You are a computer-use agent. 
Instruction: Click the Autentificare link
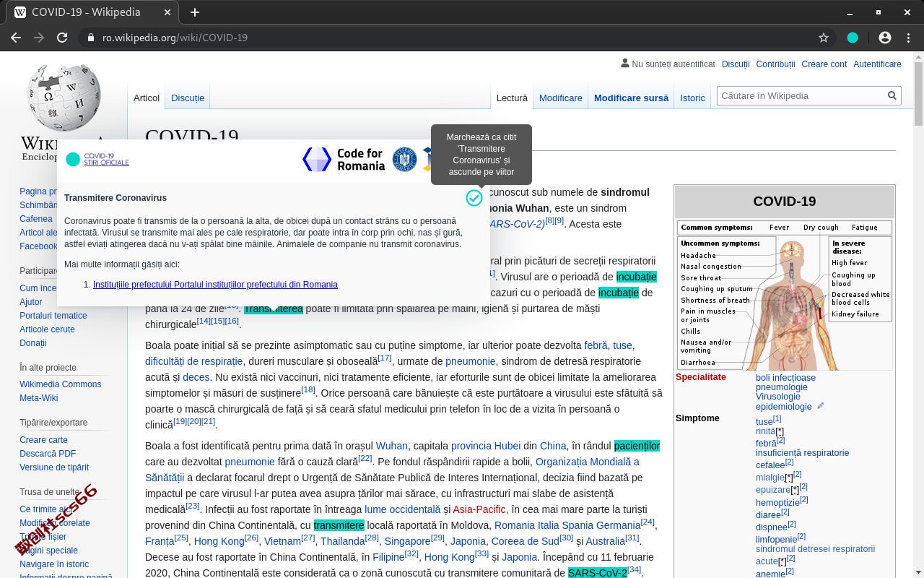(877, 64)
